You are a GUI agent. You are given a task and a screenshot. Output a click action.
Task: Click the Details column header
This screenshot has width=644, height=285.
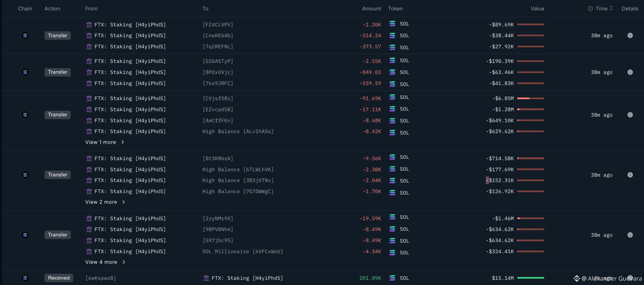coord(630,9)
